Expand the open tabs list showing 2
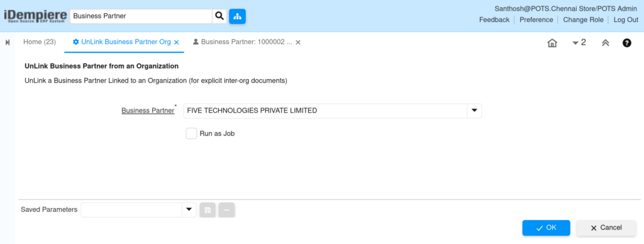Viewport: 644px width, 244px height. point(579,42)
